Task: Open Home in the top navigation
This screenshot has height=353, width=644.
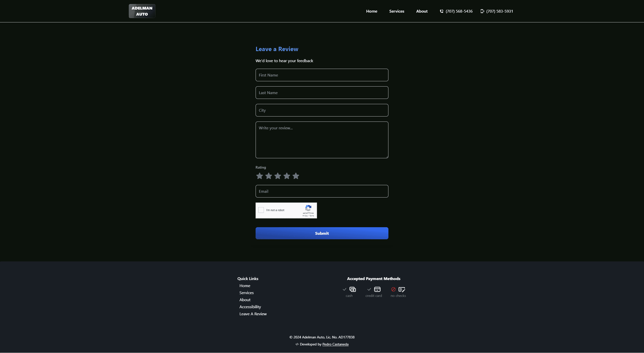Action: click(372, 11)
